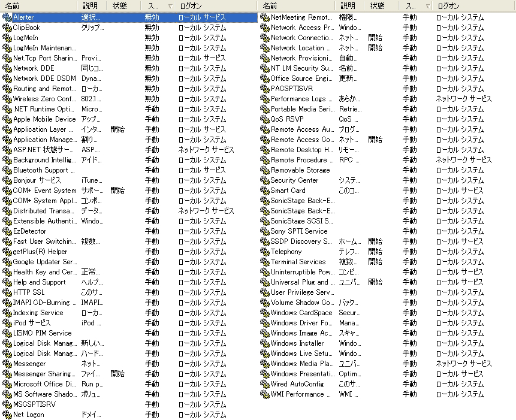516x420 pixels.
Task: Click the gear icon beside Help and Support
Action: 7,282
